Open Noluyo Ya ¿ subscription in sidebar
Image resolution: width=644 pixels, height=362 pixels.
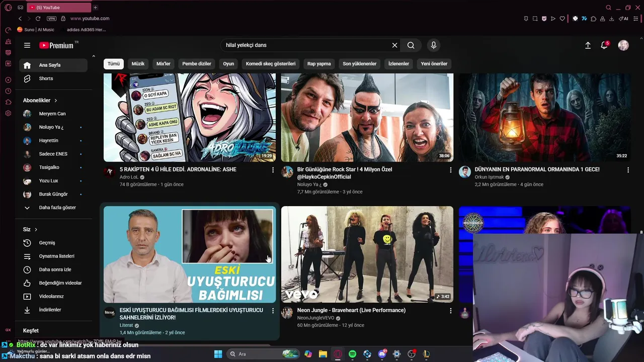(x=53, y=127)
